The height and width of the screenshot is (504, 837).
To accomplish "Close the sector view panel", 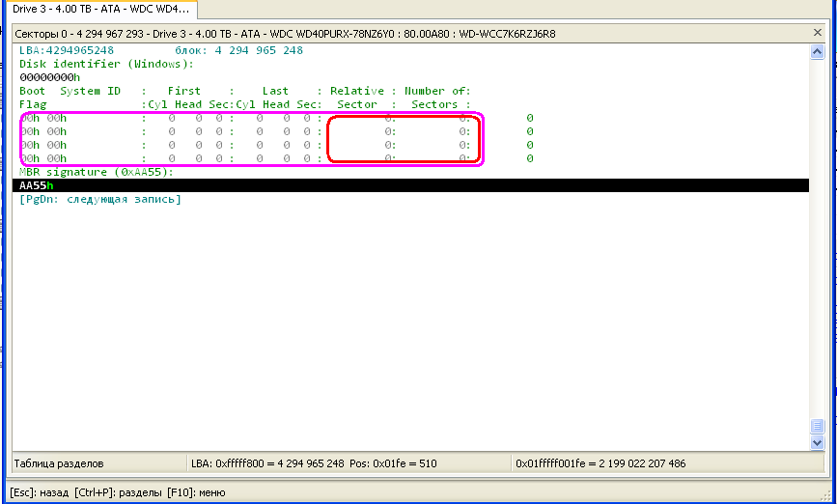I will 818,33.
